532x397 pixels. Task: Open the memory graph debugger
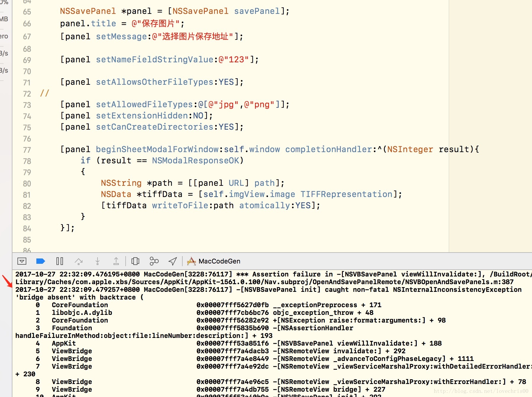point(154,261)
